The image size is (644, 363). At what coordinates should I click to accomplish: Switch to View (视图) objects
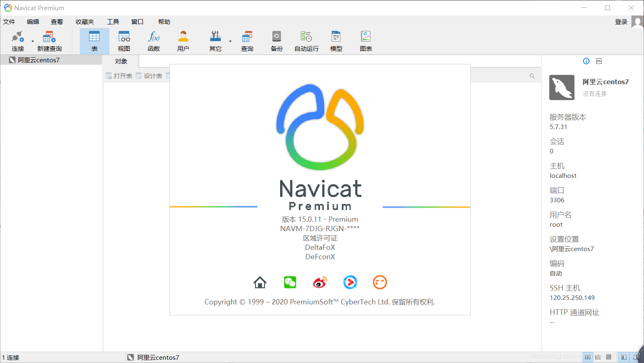pos(124,41)
